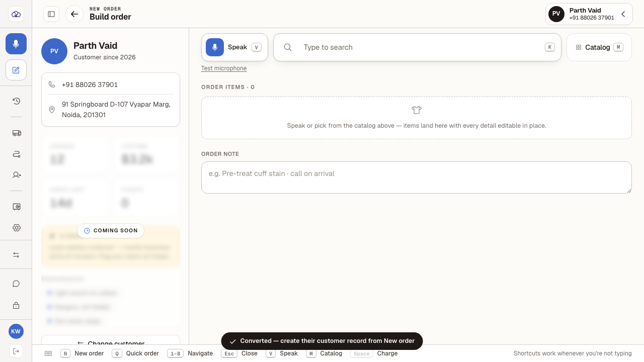This screenshot has height=362, width=644.
Task: Click the Quick order shortcut
Action: 136,353
